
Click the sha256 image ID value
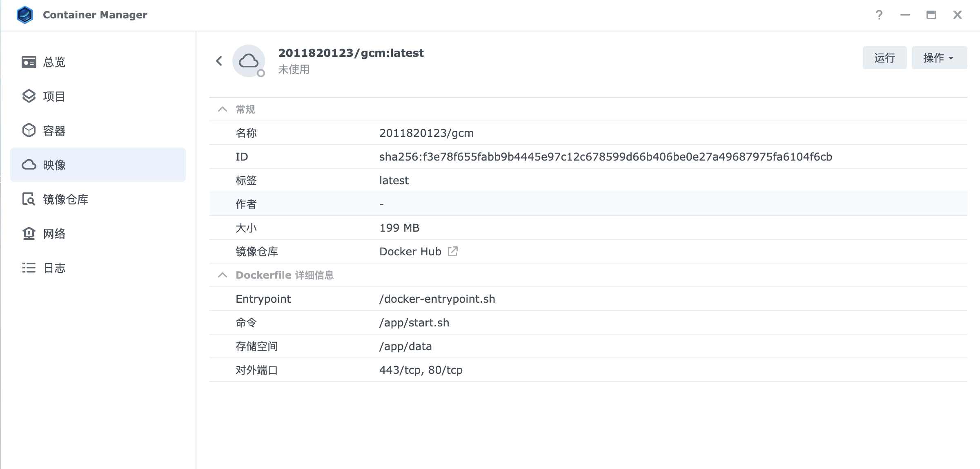(605, 157)
